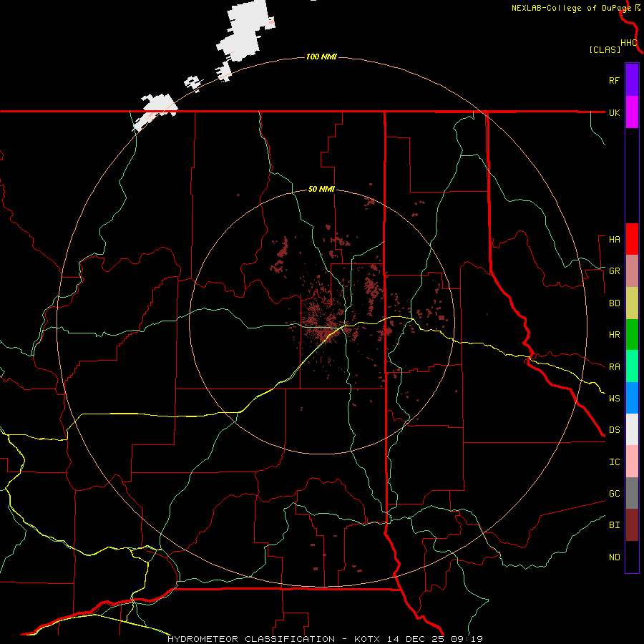Click the HR legend label

[614, 335]
